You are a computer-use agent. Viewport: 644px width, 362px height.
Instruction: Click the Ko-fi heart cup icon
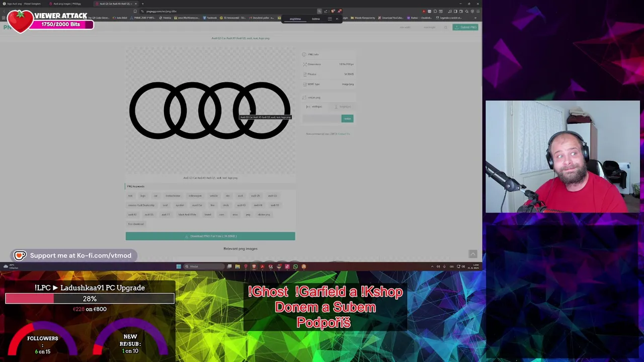tap(20, 255)
